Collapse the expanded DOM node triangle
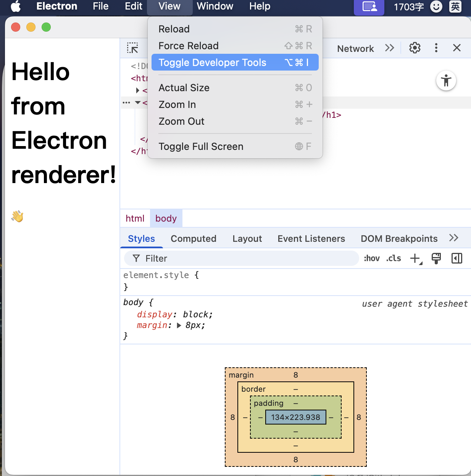 (138, 103)
